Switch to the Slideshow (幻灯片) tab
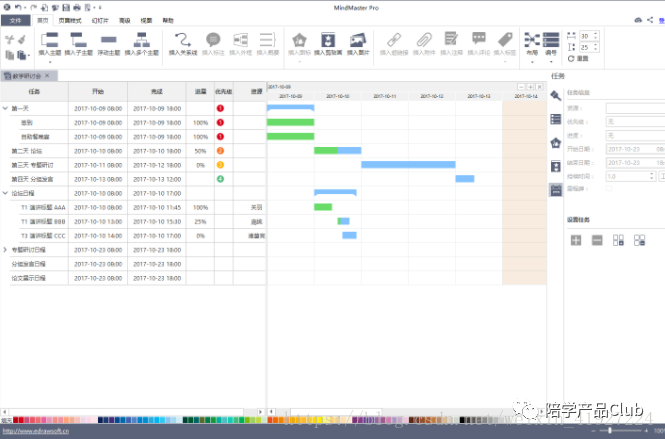Viewport: 665px width, 439px height. pos(100,20)
